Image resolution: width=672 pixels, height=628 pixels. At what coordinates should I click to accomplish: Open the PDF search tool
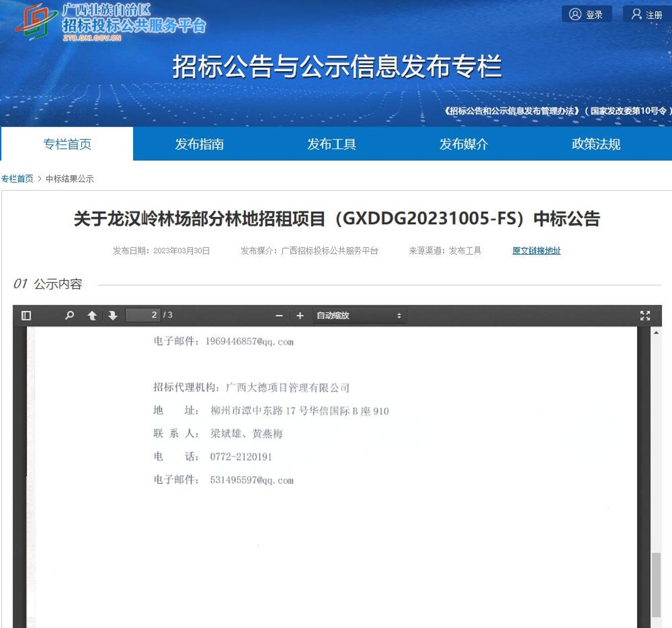tap(69, 315)
